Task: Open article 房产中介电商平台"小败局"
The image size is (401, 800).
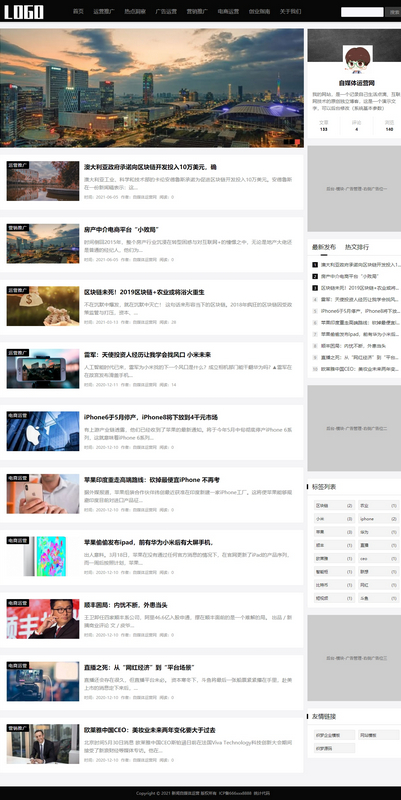Action: click(124, 230)
